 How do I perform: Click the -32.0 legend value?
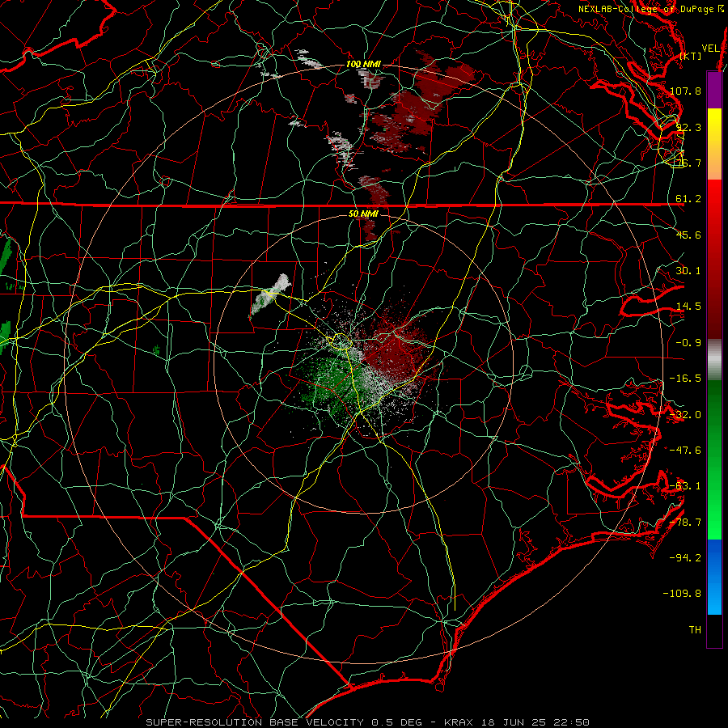pyautogui.click(x=685, y=415)
